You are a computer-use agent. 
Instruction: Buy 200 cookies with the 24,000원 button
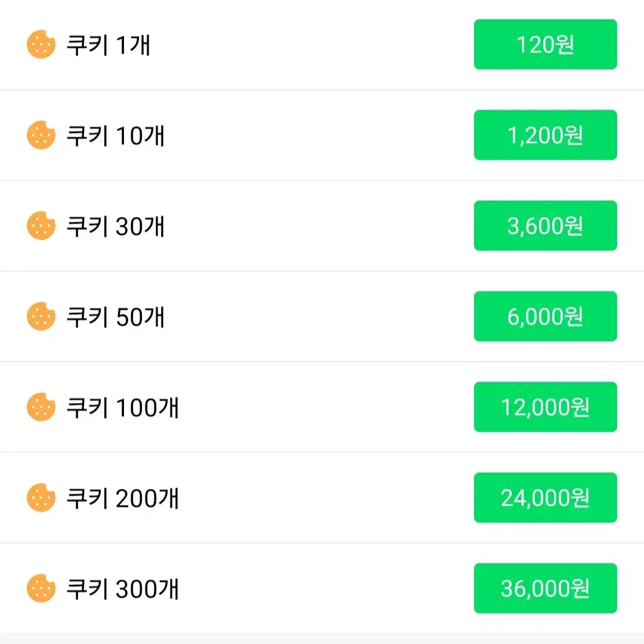click(x=546, y=498)
